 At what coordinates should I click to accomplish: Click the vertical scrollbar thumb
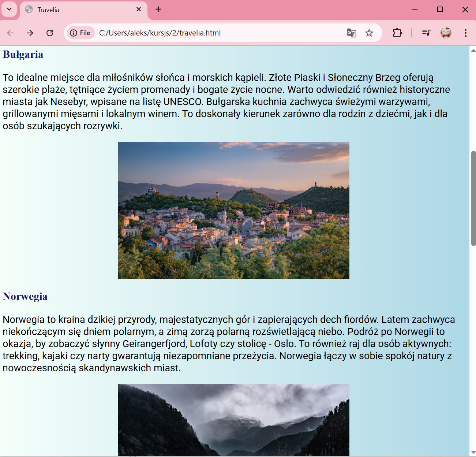click(473, 198)
